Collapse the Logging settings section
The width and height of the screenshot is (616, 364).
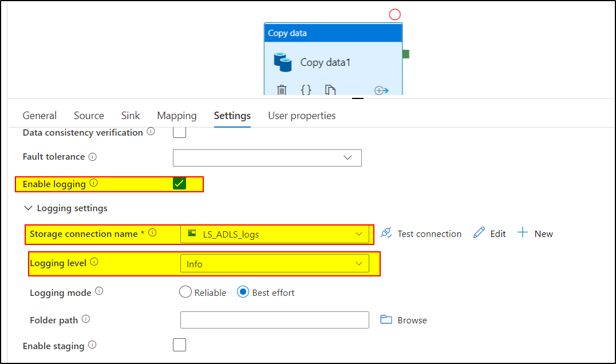click(27, 208)
